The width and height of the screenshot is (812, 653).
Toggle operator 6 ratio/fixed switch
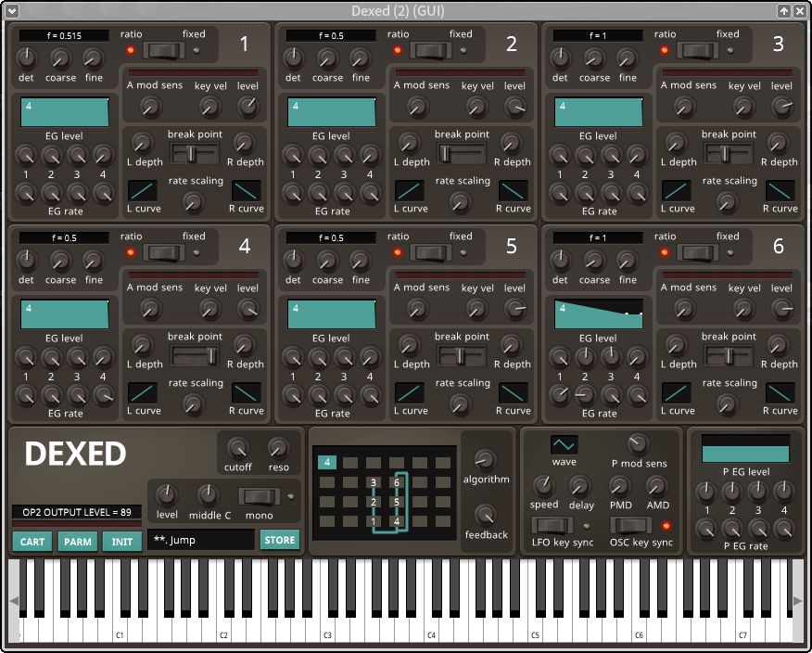[x=698, y=252]
